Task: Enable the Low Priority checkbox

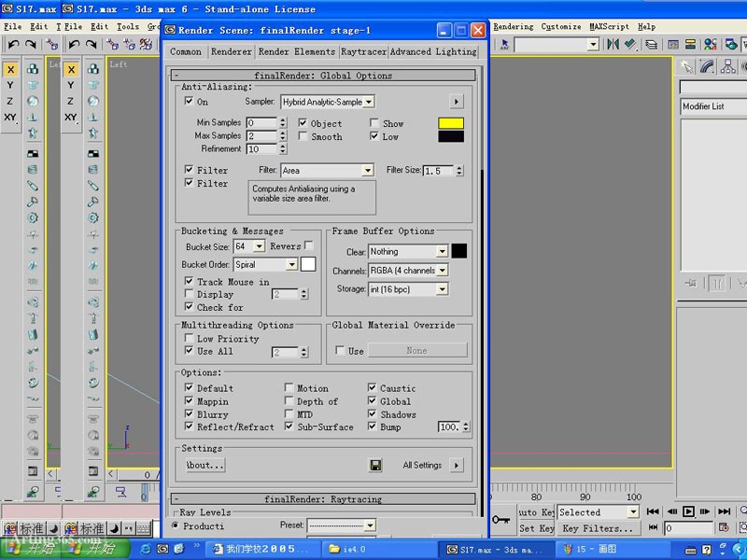Action: [190, 338]
